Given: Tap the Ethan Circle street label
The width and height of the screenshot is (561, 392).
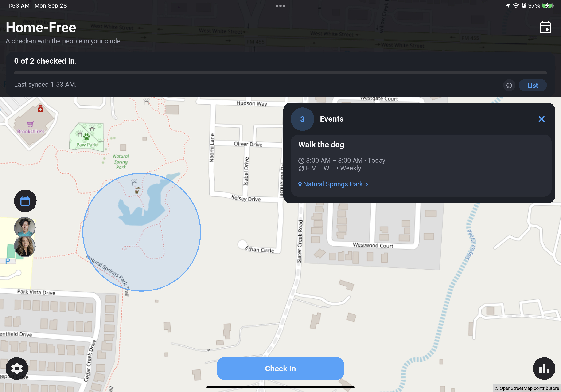Looking at the screenshot, I should pos(260,250).
